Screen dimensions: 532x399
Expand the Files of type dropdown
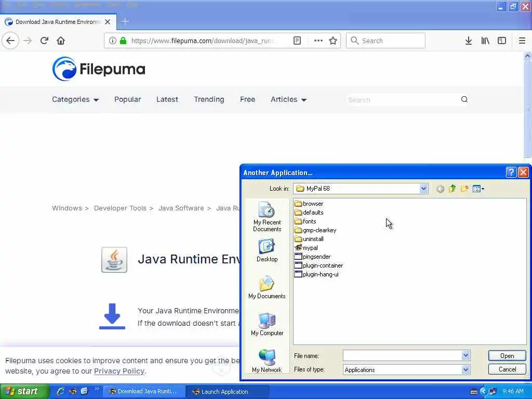click(466, 369)
